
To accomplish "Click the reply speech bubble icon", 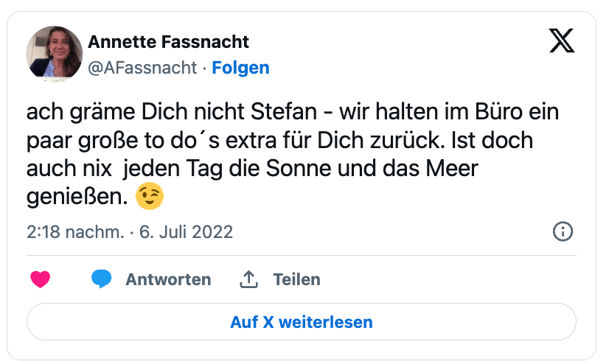I will (102, 279).
